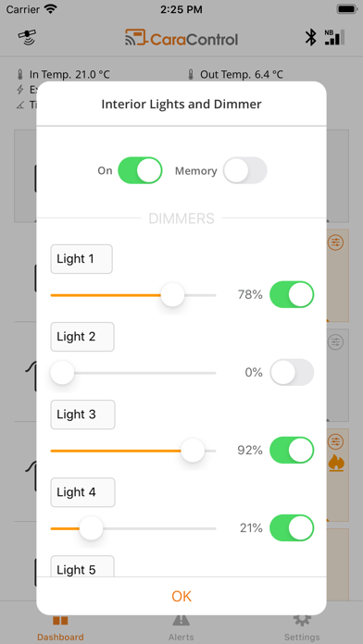Viewport: 363px width, 644px height.
Task: Switch off Light 1 toggle at 78%
Action: click(x=292, y=294)
